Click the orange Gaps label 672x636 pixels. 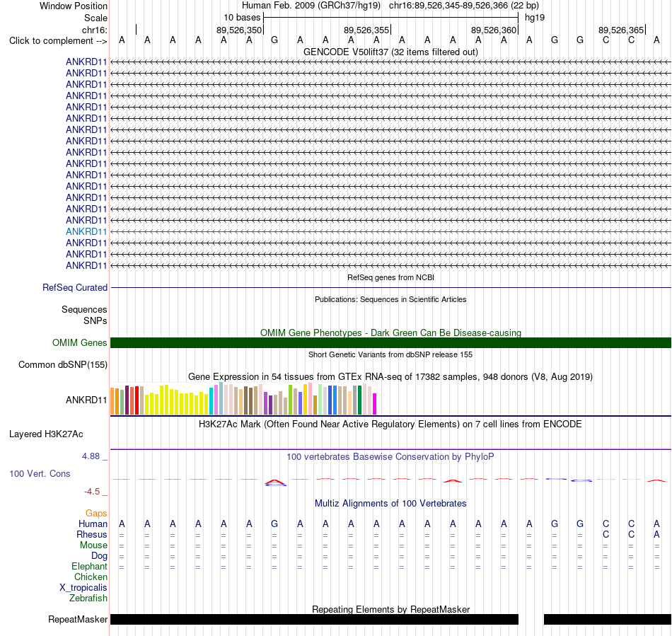pyautogui.click(x=96, y=514)
